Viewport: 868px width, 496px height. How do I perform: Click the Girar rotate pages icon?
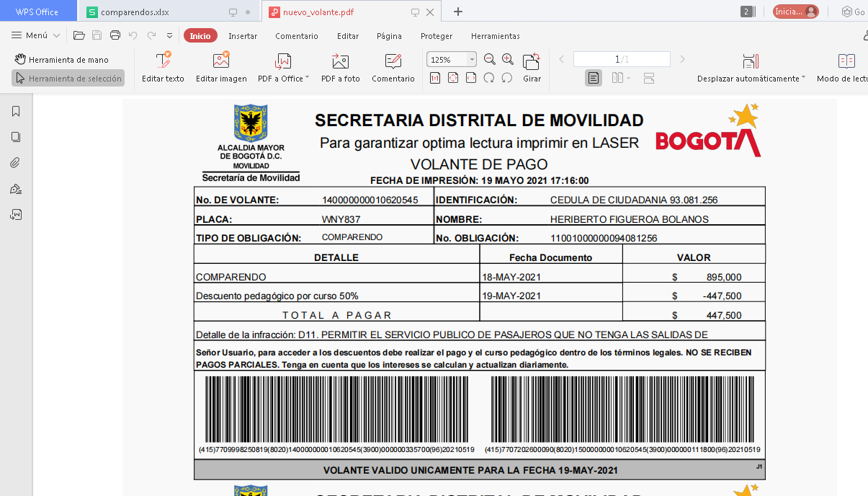point(532,61)
